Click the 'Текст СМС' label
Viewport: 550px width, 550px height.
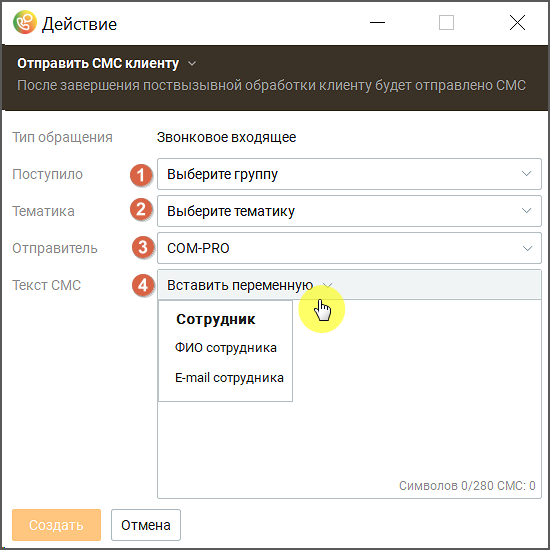[x=47, y=285]
